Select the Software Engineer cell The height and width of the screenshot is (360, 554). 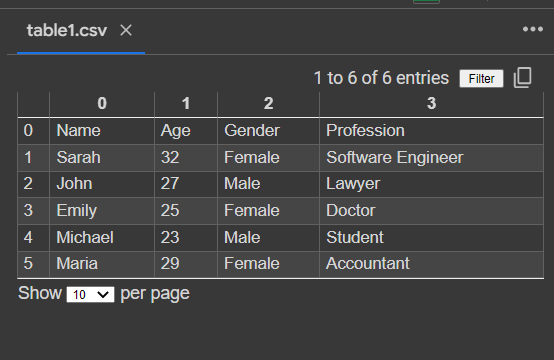coord(431,158)
